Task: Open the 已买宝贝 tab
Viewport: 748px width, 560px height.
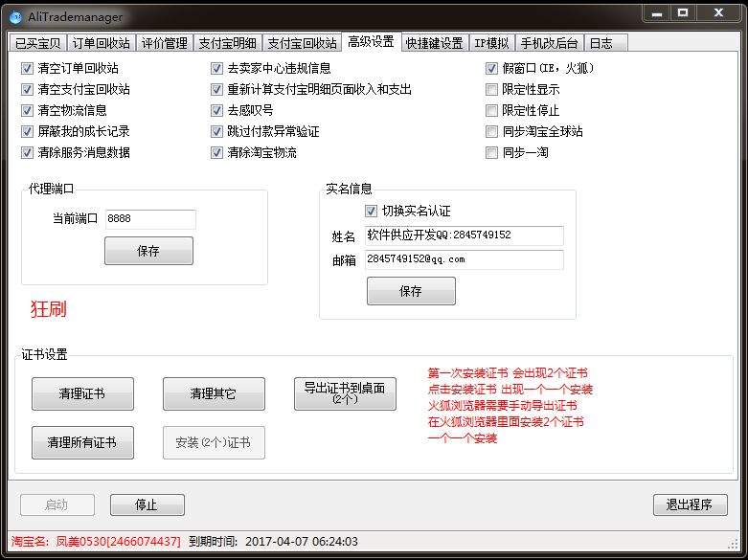Action: [38, 43]
